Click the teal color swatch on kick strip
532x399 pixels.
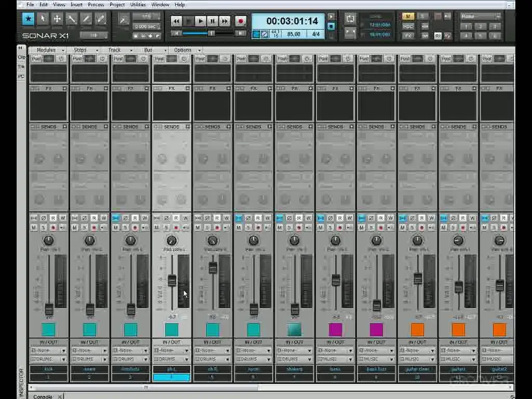pyautogui.click(x=48, y=329)
